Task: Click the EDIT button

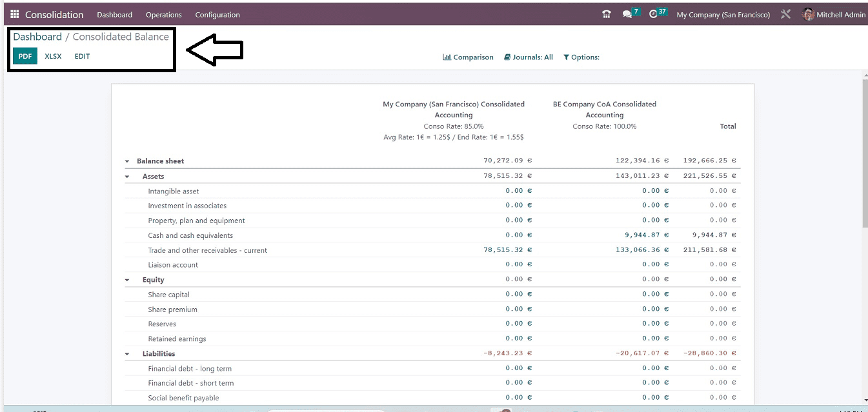Action: point(82,56)
